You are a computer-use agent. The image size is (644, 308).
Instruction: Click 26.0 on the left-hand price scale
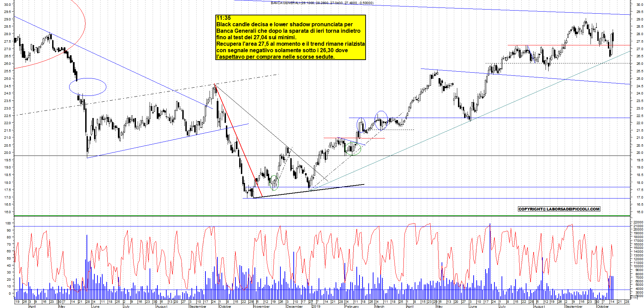7,64
